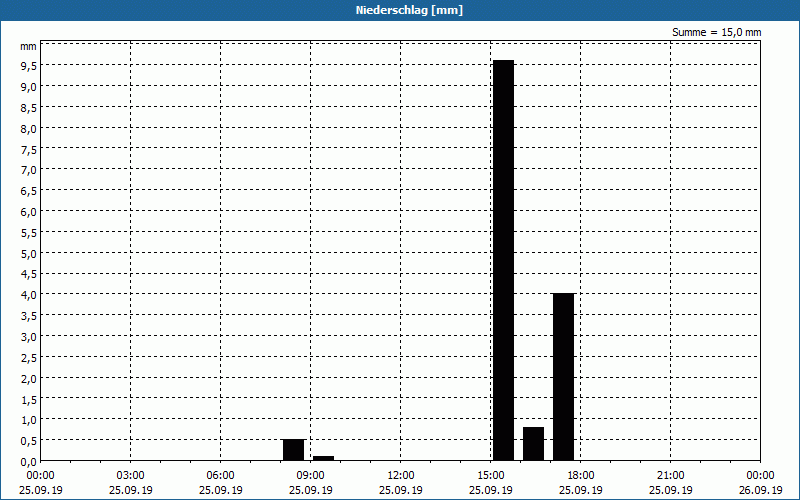Click the 0,5 mm bar before 09:00
This screenshot has height=500, width=800.
click(293, 450)
